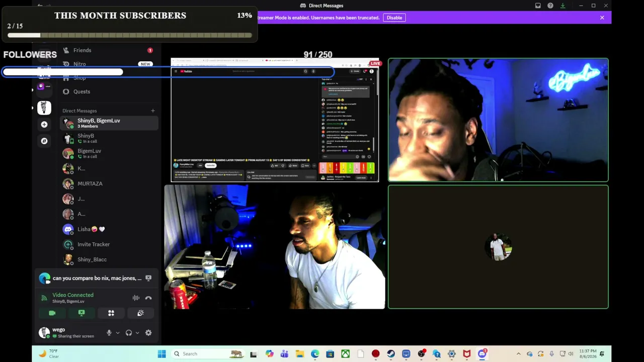644x362 pixels.
Task: Add a server with the plus icon
Action: pyautogui.click(x=44, y=124)
